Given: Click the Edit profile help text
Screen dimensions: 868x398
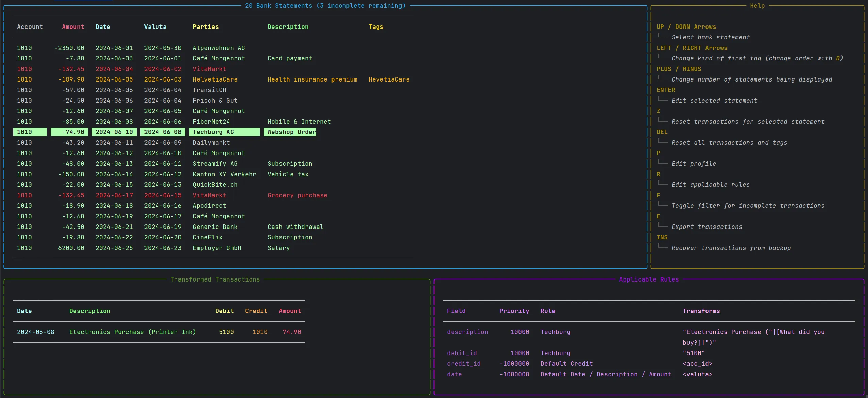Looking at the screenshot, I should point(694,164).
